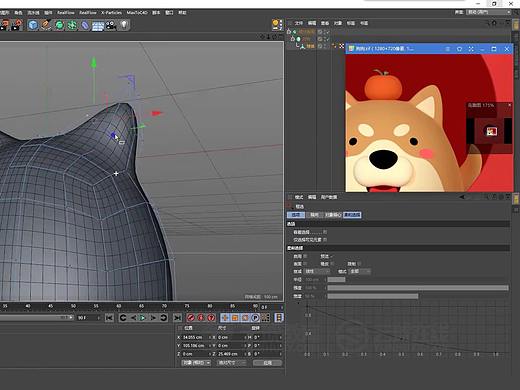Open the edit menu in attribute manager
This screenshot has width=520, height=390.
(x=312, y=197)
